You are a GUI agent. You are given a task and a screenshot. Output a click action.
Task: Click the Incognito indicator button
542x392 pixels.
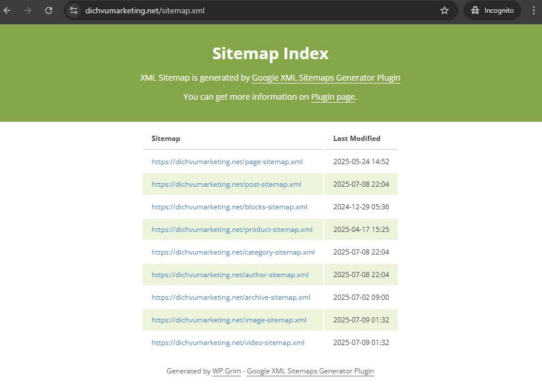pyautogui.click(x=492, y=10)
